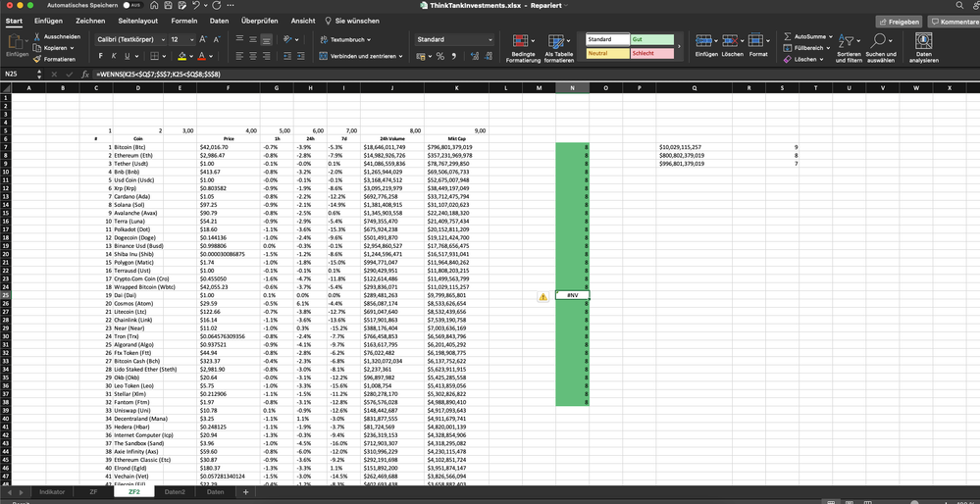Click the top vertical align icon
This screenshot has width=980, height=504.
[239, 39]
